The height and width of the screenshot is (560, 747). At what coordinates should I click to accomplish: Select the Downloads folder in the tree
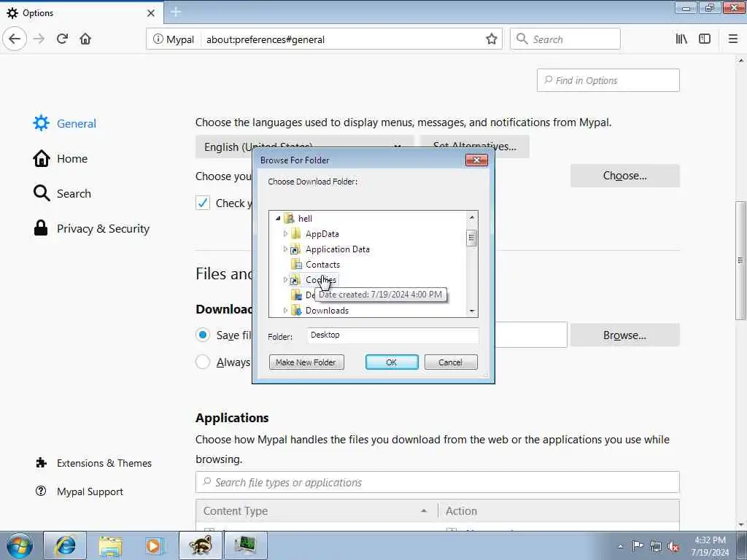coord(327,311)
